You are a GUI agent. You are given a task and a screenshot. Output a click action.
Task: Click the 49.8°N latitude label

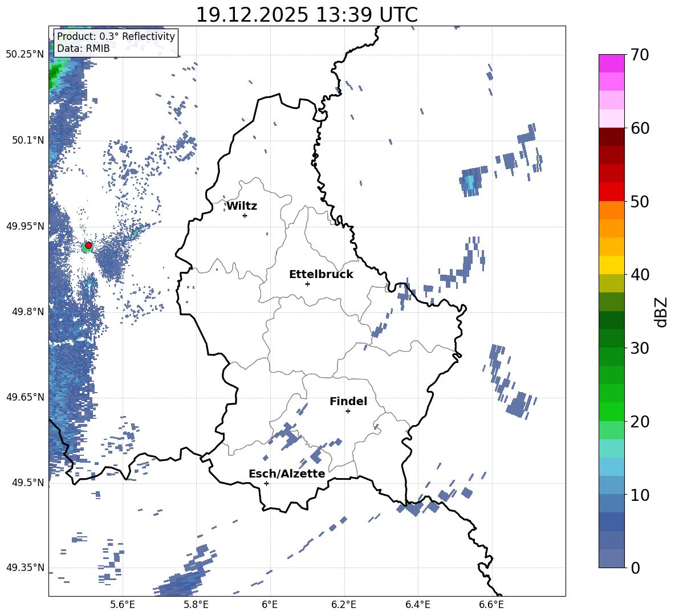coord(28,312)
